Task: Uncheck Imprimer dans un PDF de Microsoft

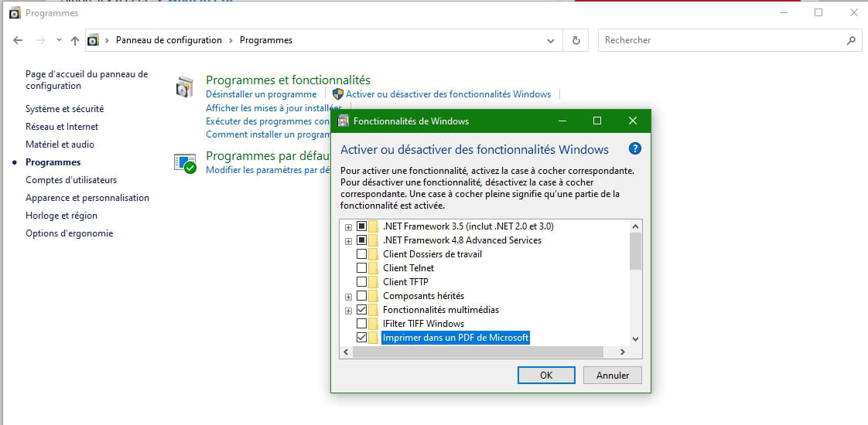Action: (x=361, y=337)
